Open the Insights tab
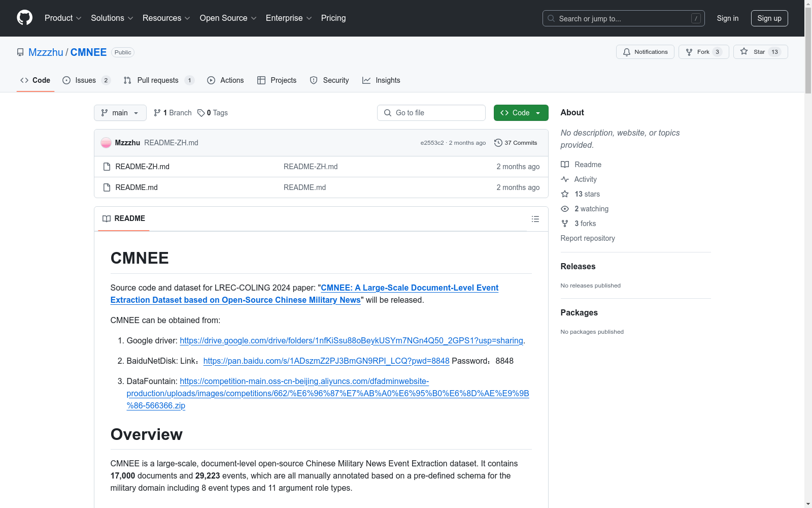The width and height of the screenshot is (812, 508). 381,80
